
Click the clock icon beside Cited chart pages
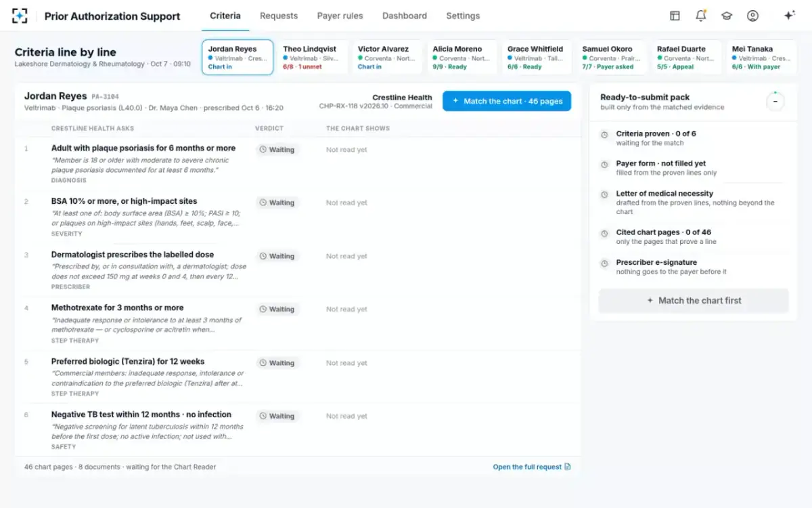click(x=604, y=233)
